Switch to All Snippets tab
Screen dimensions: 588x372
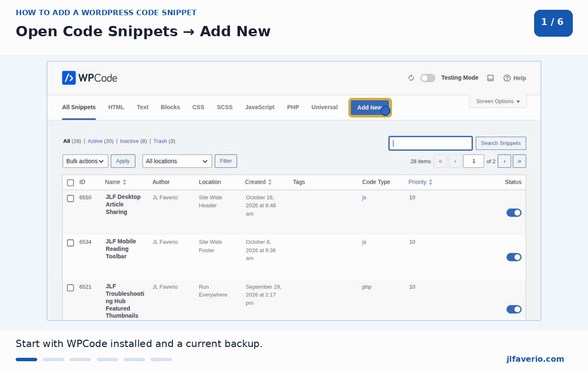[79, 107]
